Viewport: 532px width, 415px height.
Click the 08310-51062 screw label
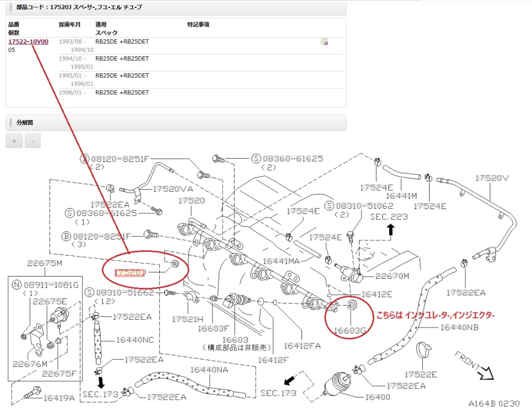[364, 206]
